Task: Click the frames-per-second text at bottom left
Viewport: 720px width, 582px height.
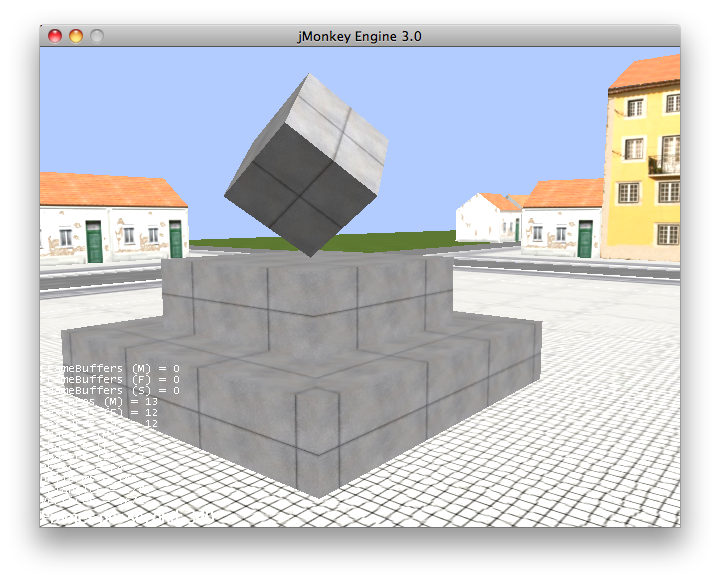Action: point(125,516)
